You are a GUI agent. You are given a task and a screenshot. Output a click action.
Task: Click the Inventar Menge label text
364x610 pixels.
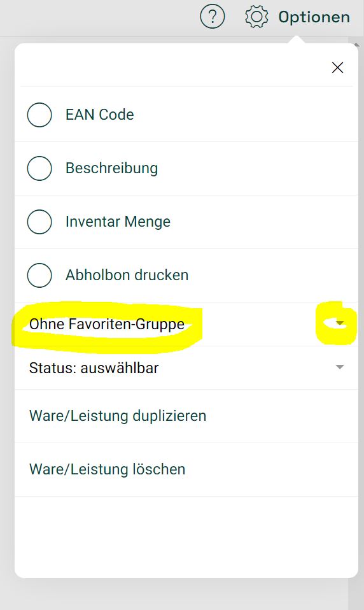point(118,222)
